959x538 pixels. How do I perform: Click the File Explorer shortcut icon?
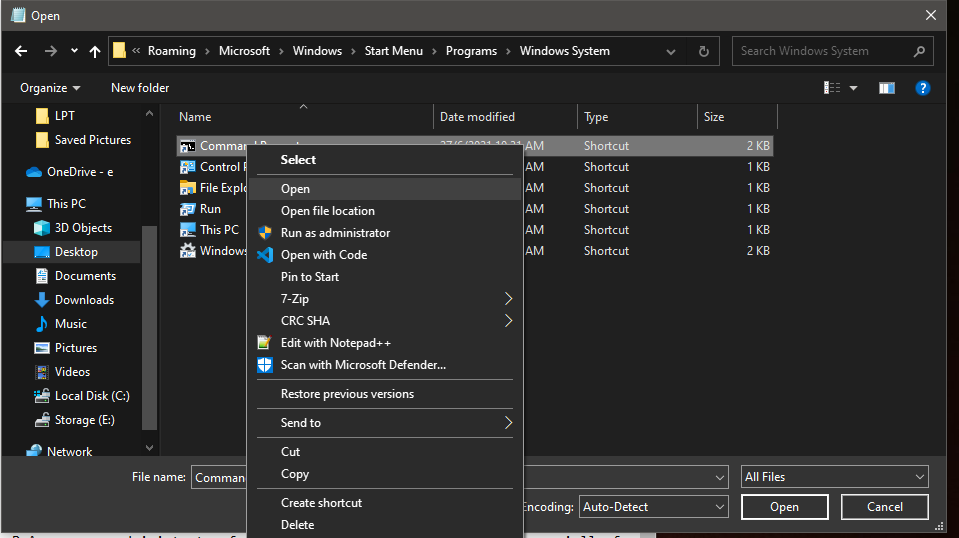click(187, 188)
